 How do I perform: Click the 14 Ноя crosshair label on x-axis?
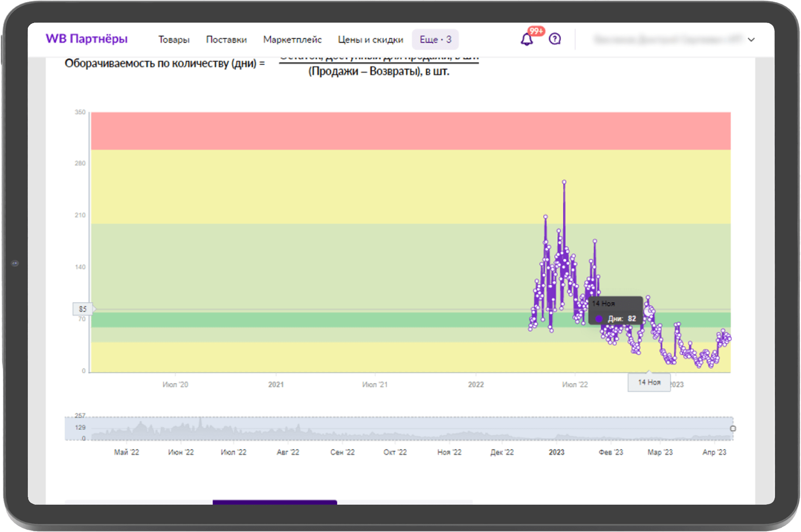pyautogui.click(x=649, y=382)
